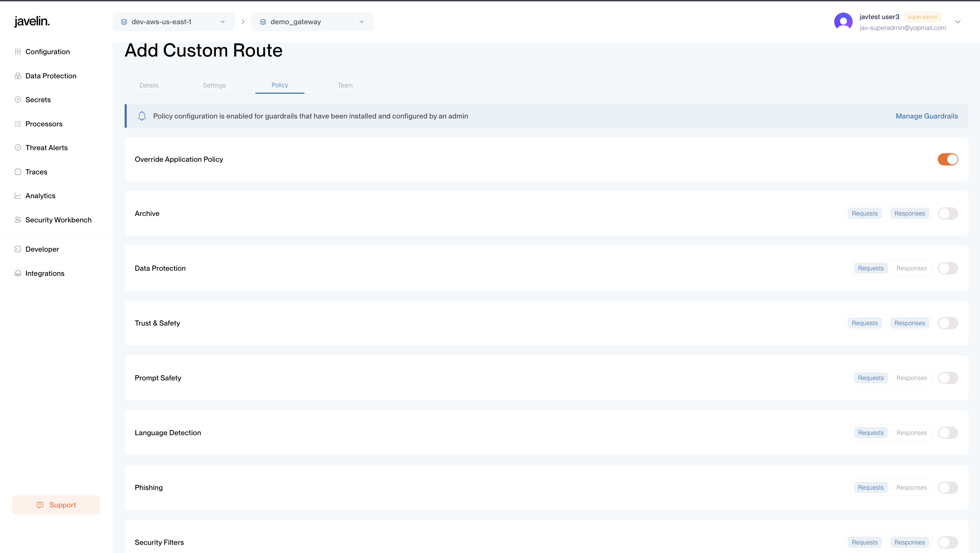Image resolution: width=980 pixels, height=553 pixels.
Task: Click the Developer terminal icon
Action: point(18,249)
